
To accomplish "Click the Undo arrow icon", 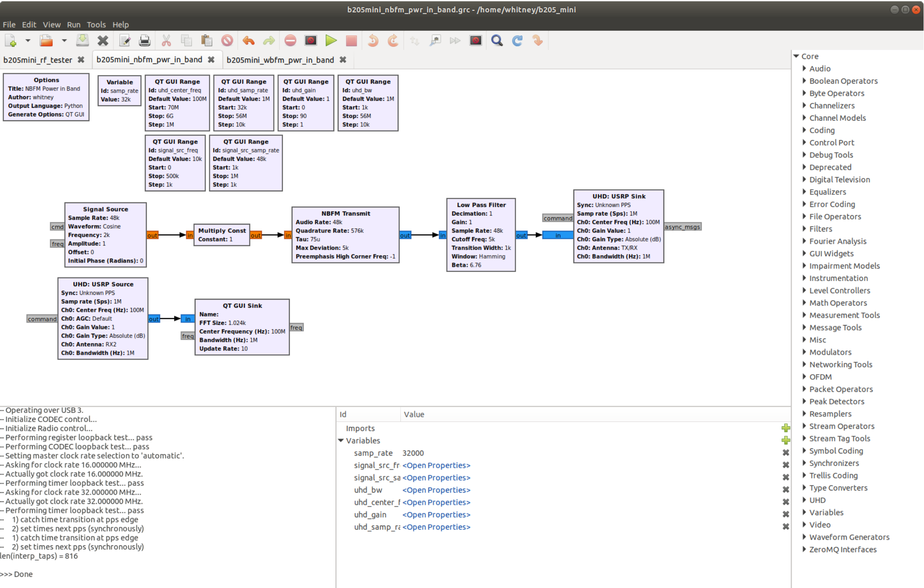I will pyautogui.click(x=249, y=41).
